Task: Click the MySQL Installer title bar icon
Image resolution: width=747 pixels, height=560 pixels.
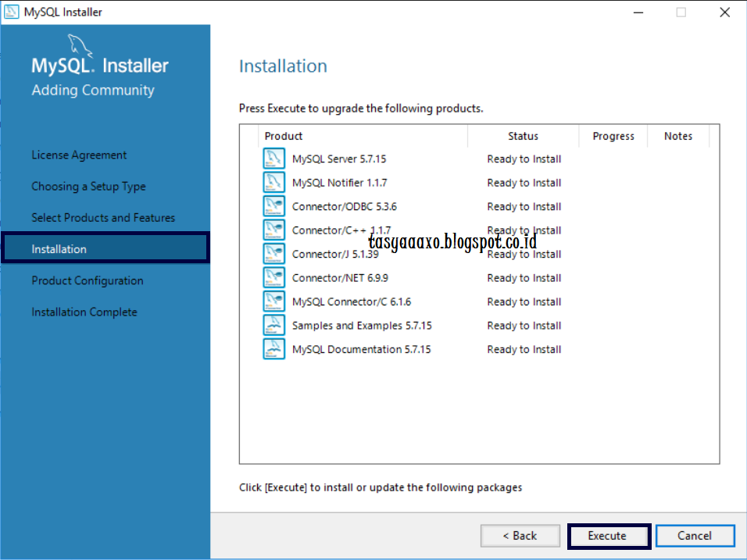Action: point(11,12)
